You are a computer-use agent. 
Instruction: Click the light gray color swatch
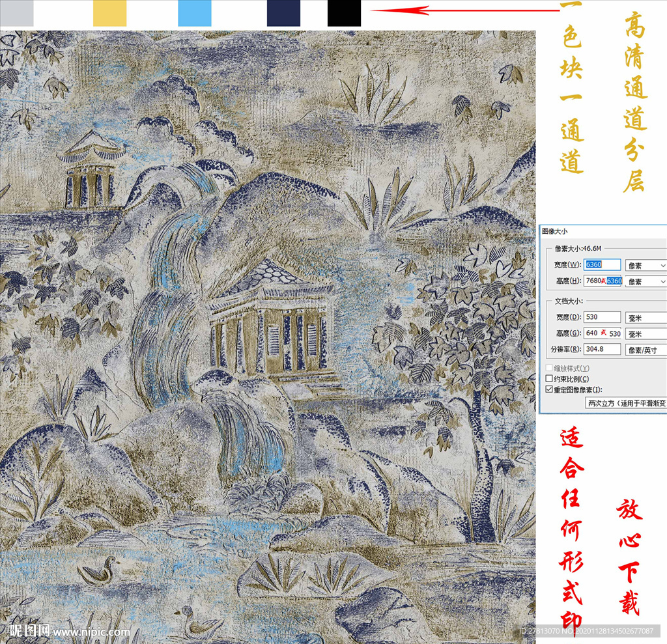(16, 13)
